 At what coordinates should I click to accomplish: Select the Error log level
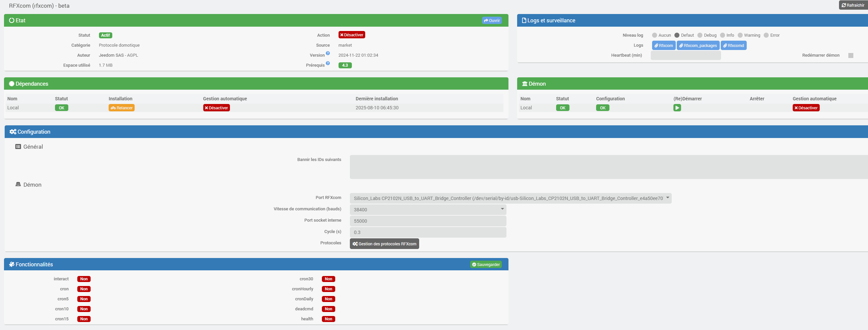pyautogui.click(x=766, y=35)
